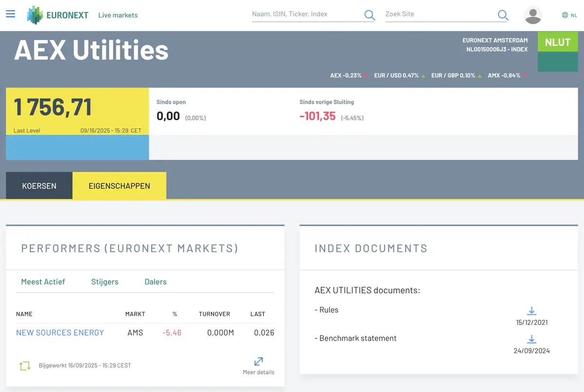Select the Meest Actief performers tab

(43, 282)
